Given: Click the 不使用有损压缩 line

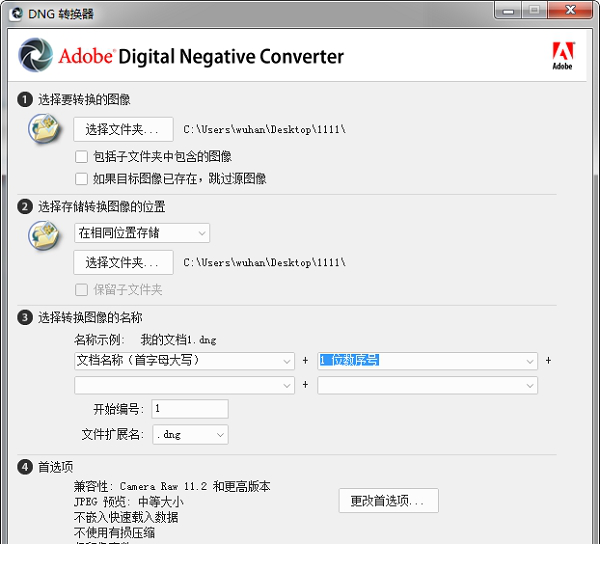Looking at the screenshot, I should click(x=114, y=532).
